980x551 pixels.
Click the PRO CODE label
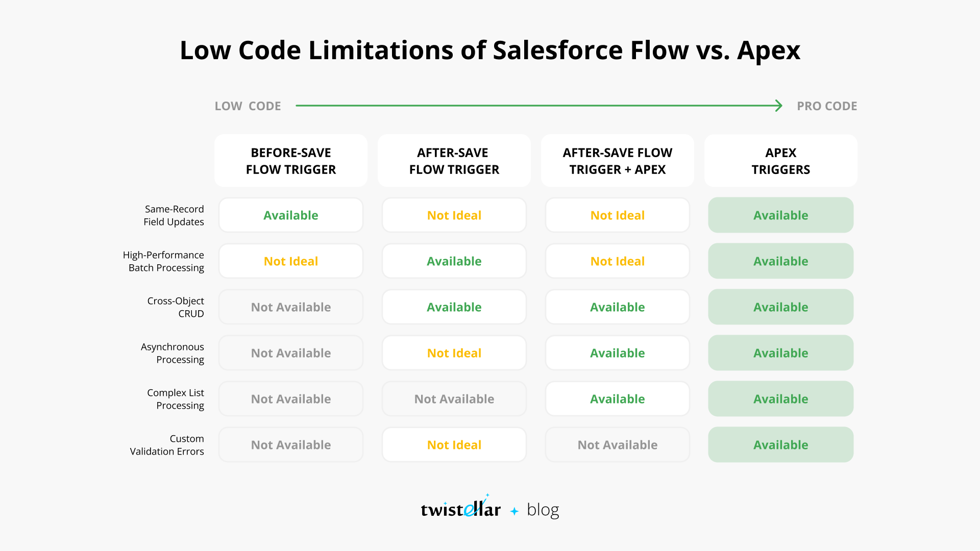point(827,106)
